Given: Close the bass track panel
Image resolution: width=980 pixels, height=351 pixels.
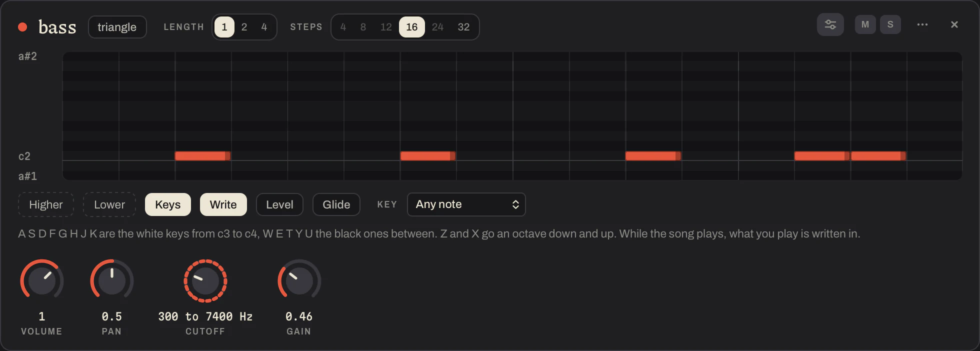Looking at the screenshot, I should pyautogui.click(x=954, y=24).
